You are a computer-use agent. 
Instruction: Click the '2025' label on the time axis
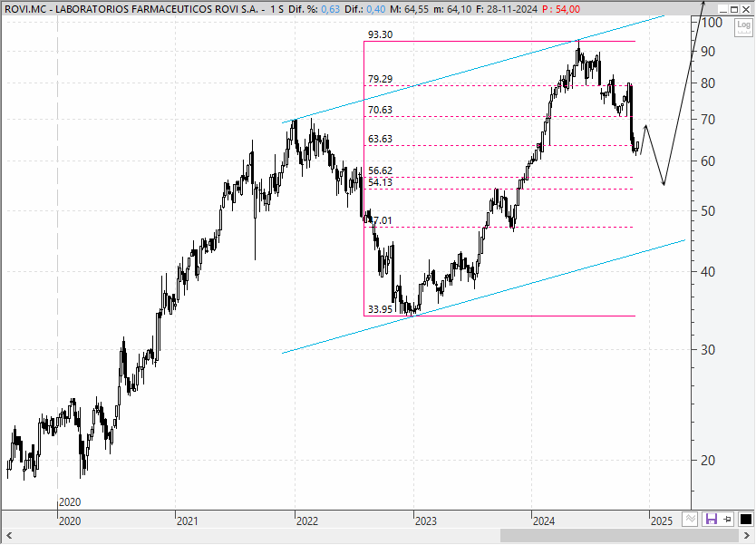coord(662,521)
